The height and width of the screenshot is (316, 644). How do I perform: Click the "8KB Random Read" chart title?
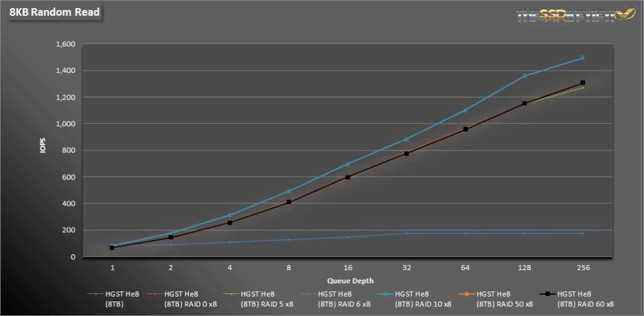tap(55, 13)
